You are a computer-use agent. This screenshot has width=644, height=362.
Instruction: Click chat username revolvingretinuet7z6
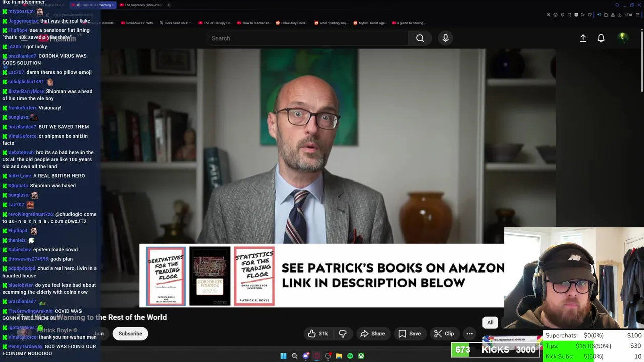pyautogui.click(x=31, y=214)
